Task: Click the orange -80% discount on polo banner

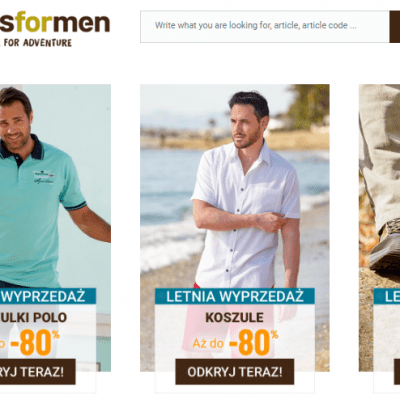Action: [x=35, y=343]
